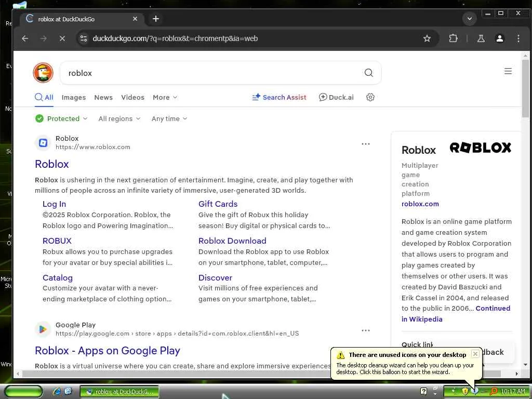Click the warning icon in desktop balloon
This screenshot has width=532, height=399.
(x=340, y=355)
